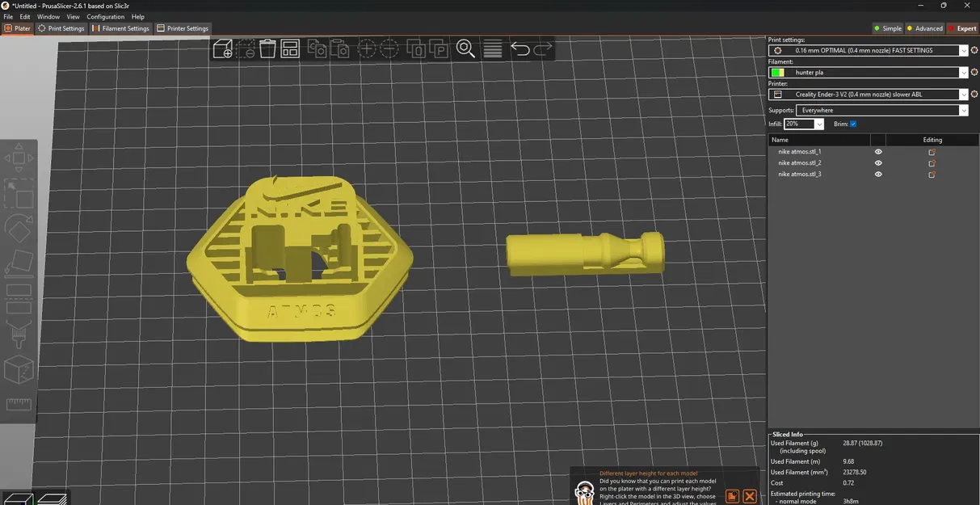Switch to the Print Settings tab

(61, 28)
